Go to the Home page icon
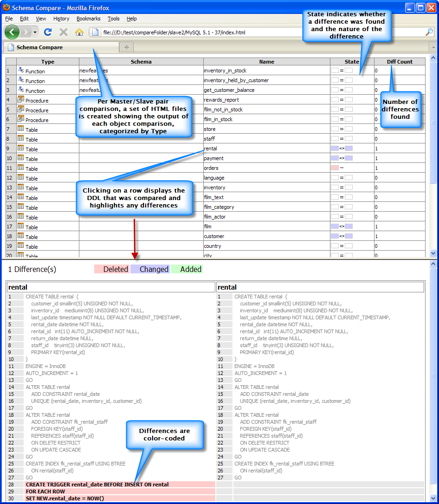Image resolution: width=439 pixels, height=504 pixels. coord(79,32)
